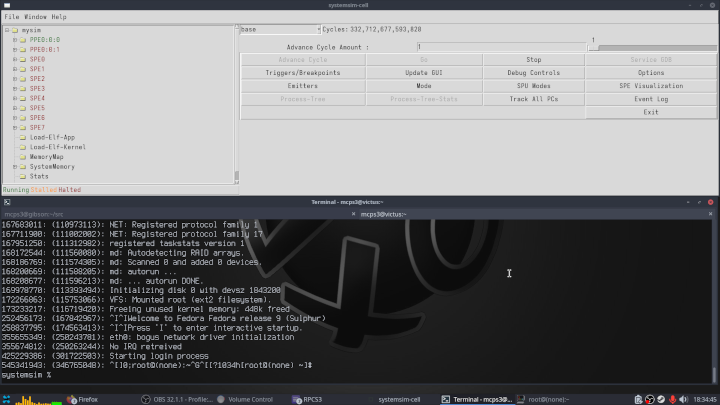Open the applications menu on the taskbar
The height and width of the screenshot is (405, 720).
tap(6, 399)
